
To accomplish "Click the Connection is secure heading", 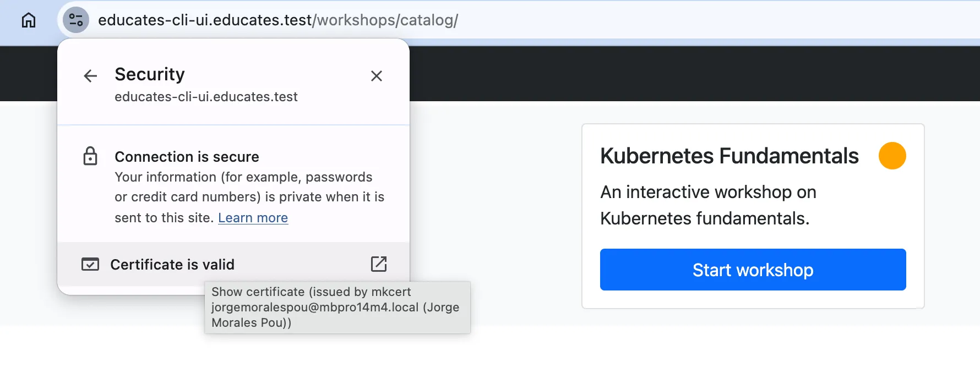I will pos(187,157).
